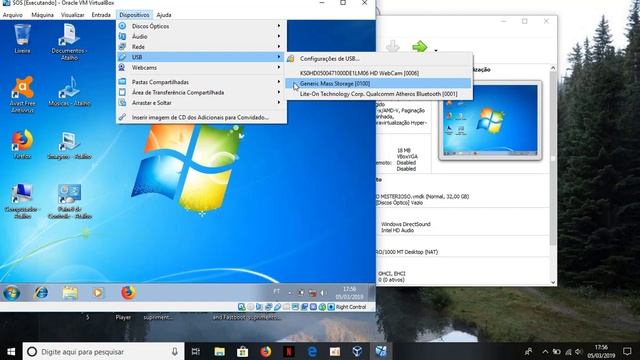Open Configurações de USB...
Image resolution: width=640 pixels, height=360 pixels.
click(x=378, y=59)
